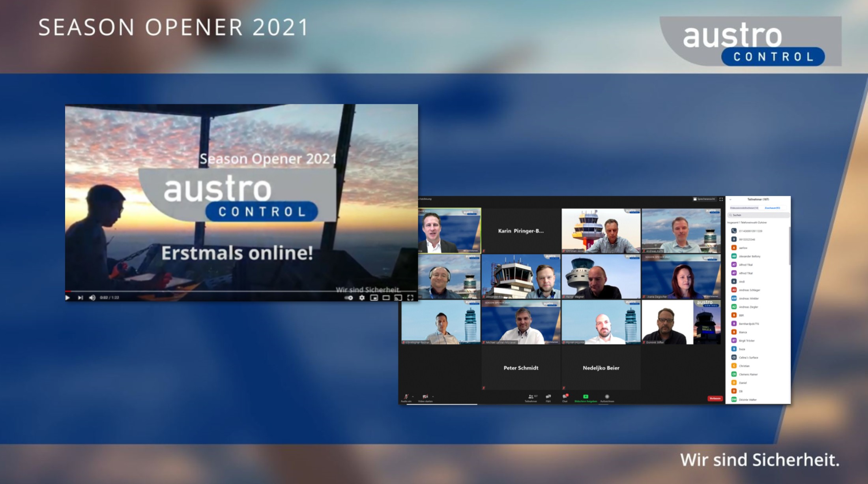Enter fullscreen in the video player
This screenshot has height=484, width=868.
(410, 298)
